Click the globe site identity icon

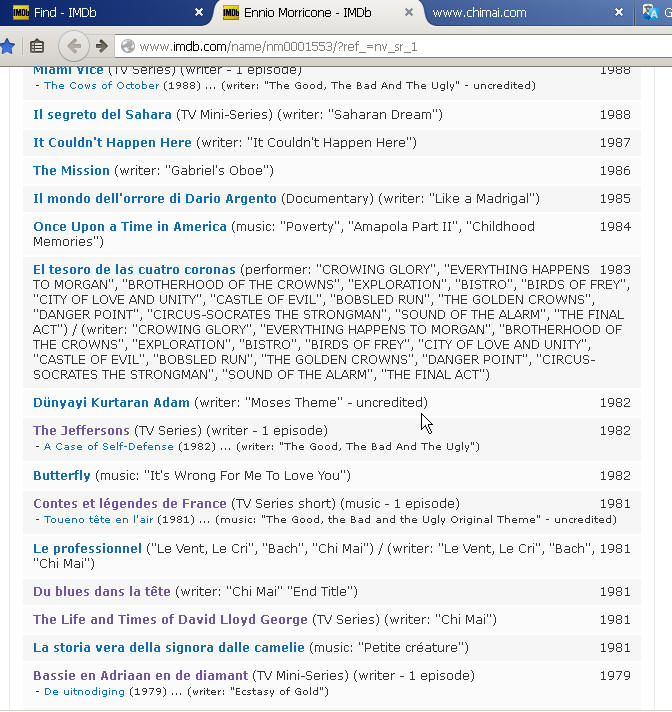pyautogui.click(x=128, y=46)
